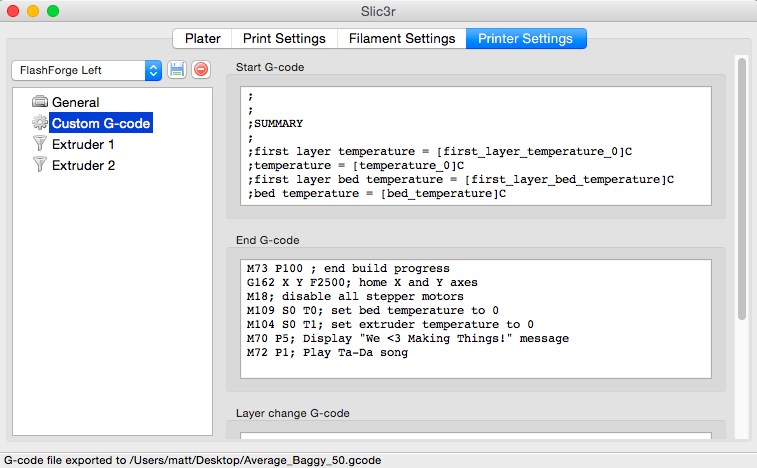Open the Print Settings tab

(x=284, y=38)
